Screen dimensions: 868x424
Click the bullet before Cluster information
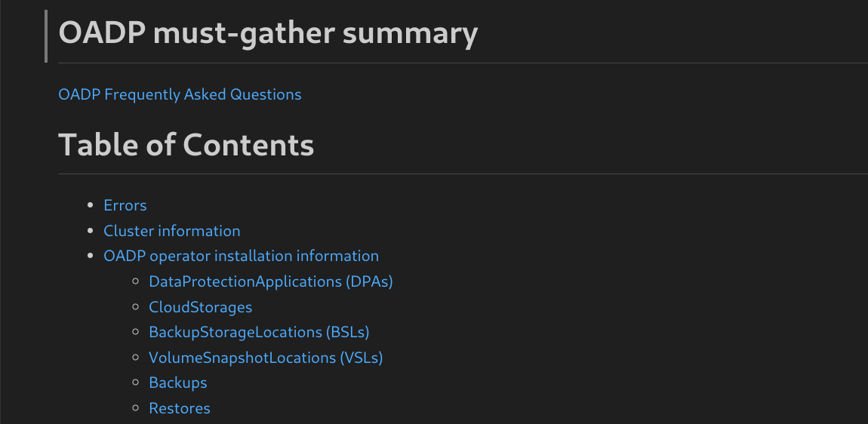pyautogui.click(x=90, y=231)
